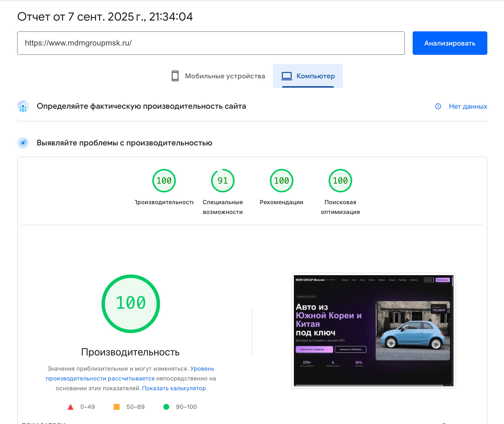Viewport: 504px width, 424px height.
Task: Click the green circle 90–100 legend icon
Action: click(x=166, y=407)
